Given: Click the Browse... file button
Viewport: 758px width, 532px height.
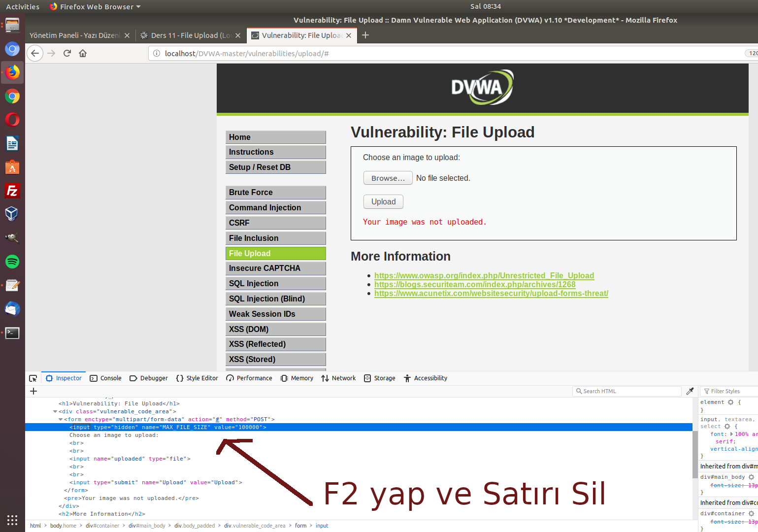Looking at the screenshot, I should click(x=388, y=178).
